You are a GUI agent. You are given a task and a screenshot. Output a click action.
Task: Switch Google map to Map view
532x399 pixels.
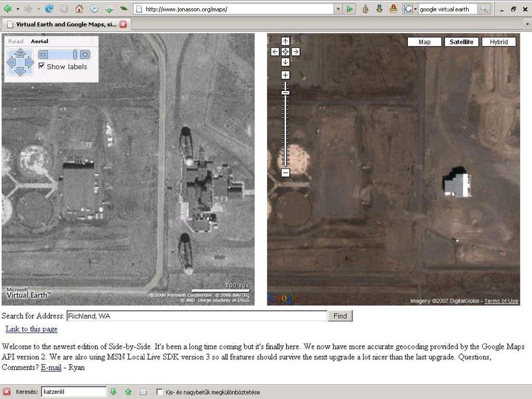tap(424, 42)
